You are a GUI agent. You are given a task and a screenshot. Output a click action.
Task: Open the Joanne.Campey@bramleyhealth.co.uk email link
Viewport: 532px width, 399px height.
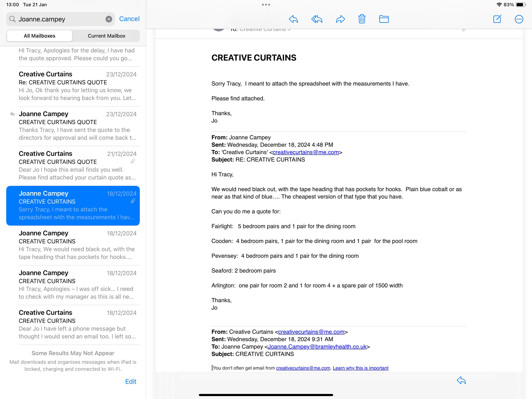point(317,347)
